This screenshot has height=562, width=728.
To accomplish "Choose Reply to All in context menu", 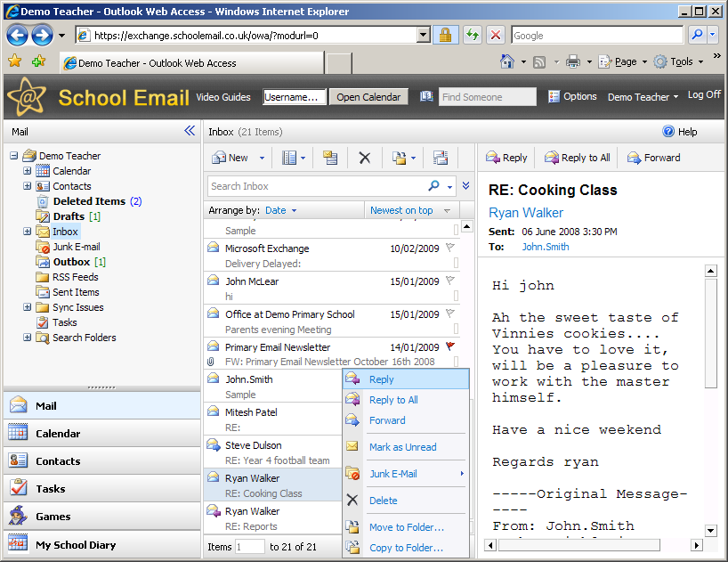I will 406,399.
